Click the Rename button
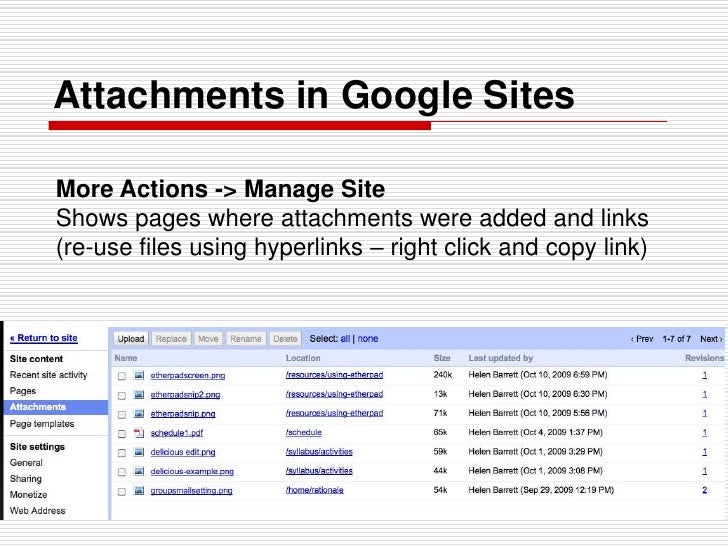The width and height of the screenshot is (728, 546). tap(246, 338)
